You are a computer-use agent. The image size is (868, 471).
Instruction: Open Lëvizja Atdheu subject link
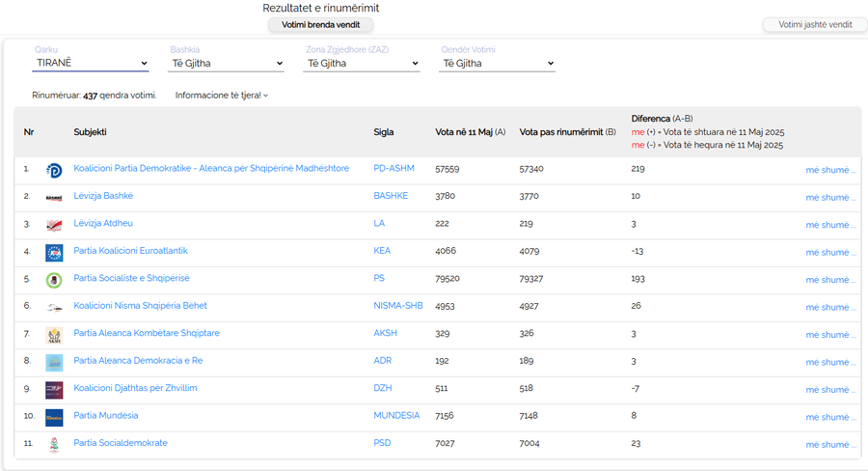tap(103, 223)
